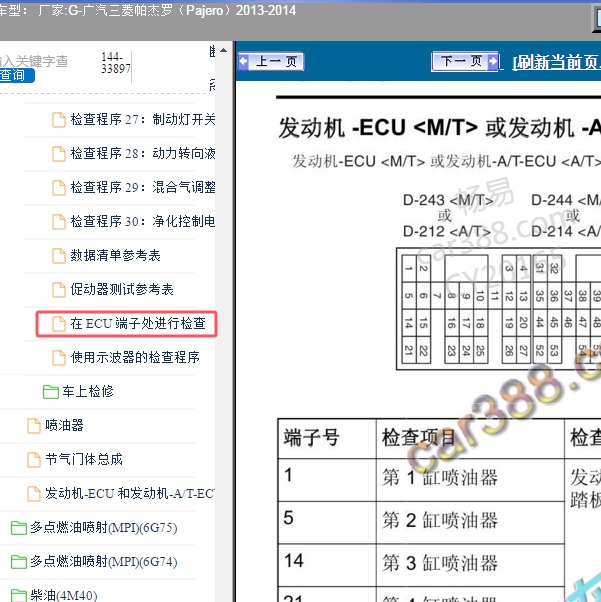Viewport: 601px width, 602px height.
Task: Select 促动器测试参考表 in the tree
Action: tap(122, 289)
